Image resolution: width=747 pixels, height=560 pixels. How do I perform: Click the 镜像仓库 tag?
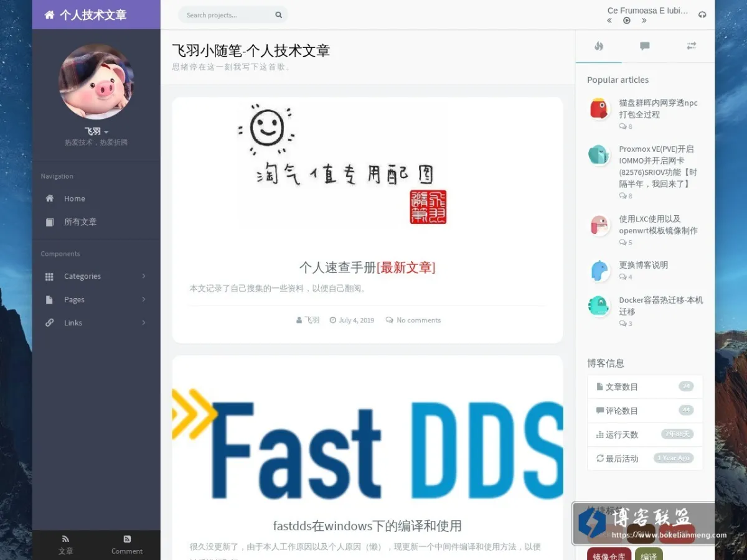[609, 556]
